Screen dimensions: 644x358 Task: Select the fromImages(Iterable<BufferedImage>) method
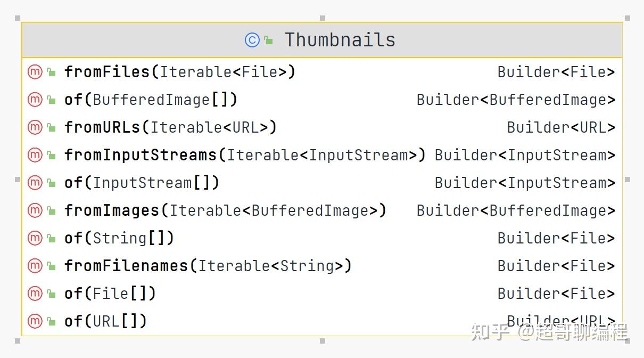coord(225,210)
